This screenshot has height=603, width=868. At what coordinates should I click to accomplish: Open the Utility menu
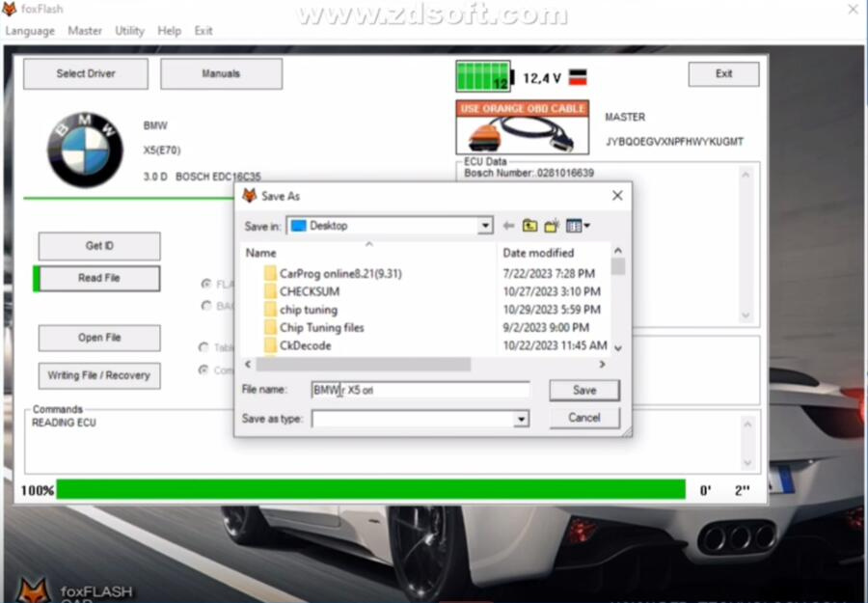(x=129, y=31)
